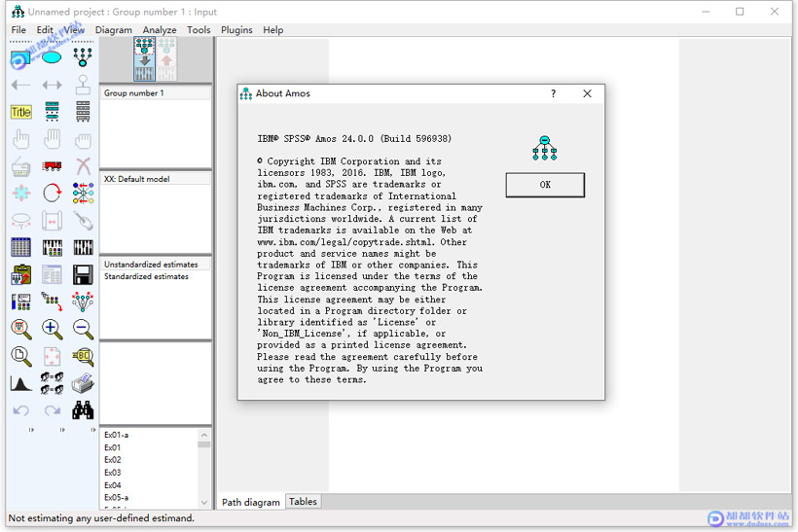Select the Move objects truck tool
Viewport: 798px width, 532px height.
click(x=52, y=165)
